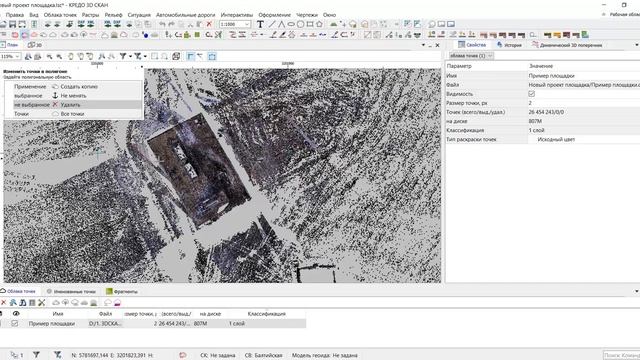Click the speech bubble comment icon
The height and width of the screenshot is (360, 640).
pyautogui.click(x=432, y=24)
